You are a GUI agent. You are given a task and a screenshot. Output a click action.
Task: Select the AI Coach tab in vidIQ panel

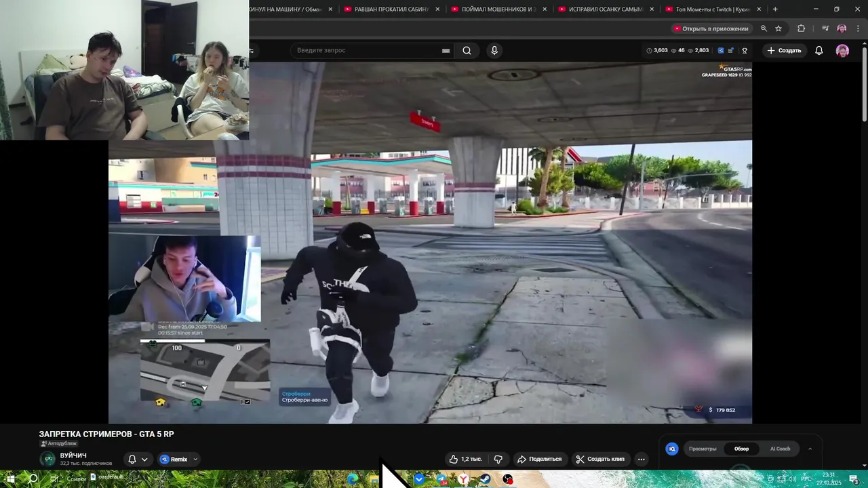(780, 449)
